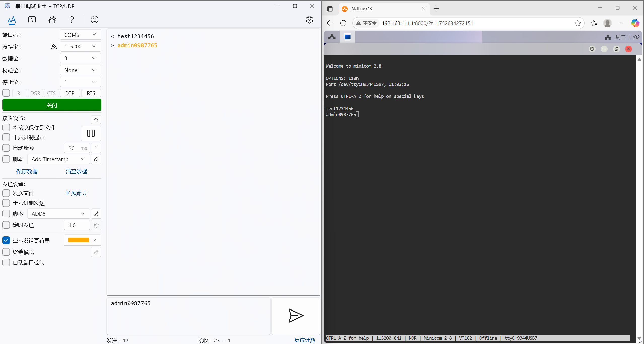Viewport: 644px width, 344px height.
Task: Click the text mode AA tab icon
Action: pyautogui.click(x=12, y=20)
